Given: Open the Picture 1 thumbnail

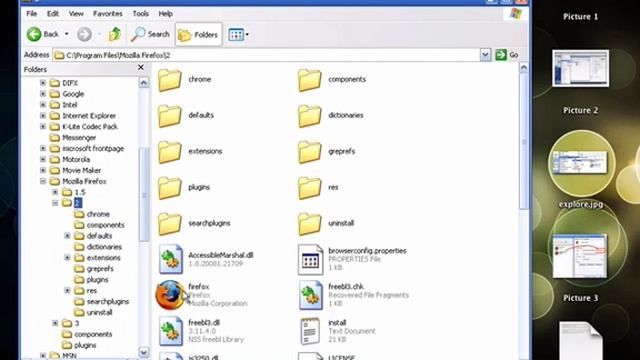Looking at the screenshot, I should pos(580,68).
